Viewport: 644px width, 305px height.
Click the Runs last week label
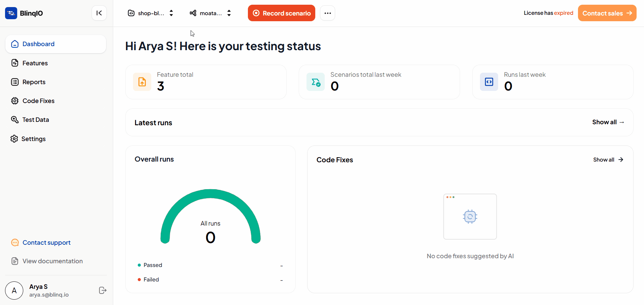point(525,75)
